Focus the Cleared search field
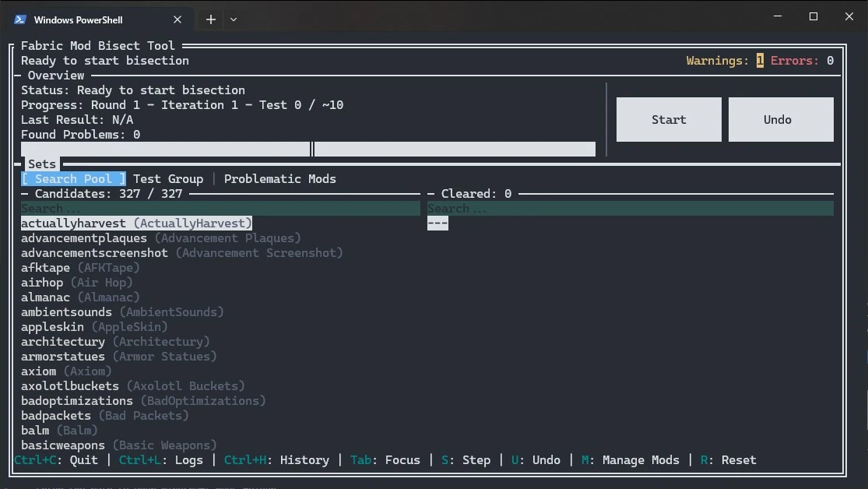The height and width of the screenshot is (489, 868). [x=630, y=209]
